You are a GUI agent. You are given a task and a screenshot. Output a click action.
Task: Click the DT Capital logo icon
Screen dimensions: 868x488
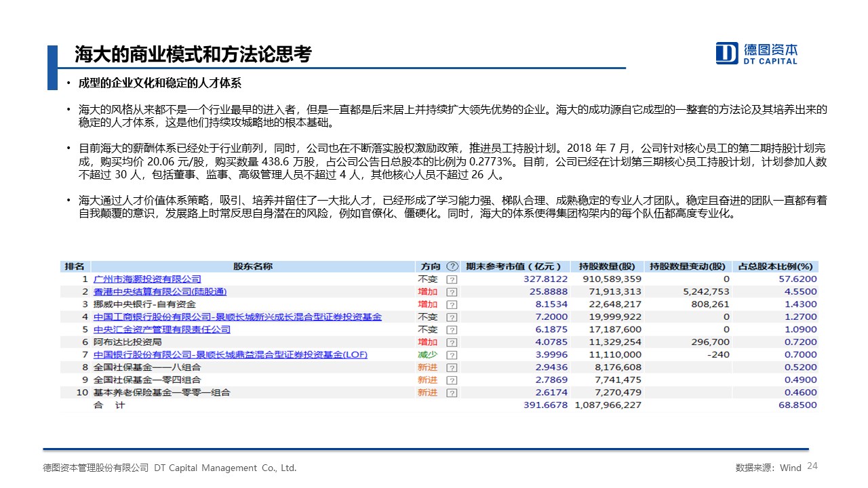727,53
